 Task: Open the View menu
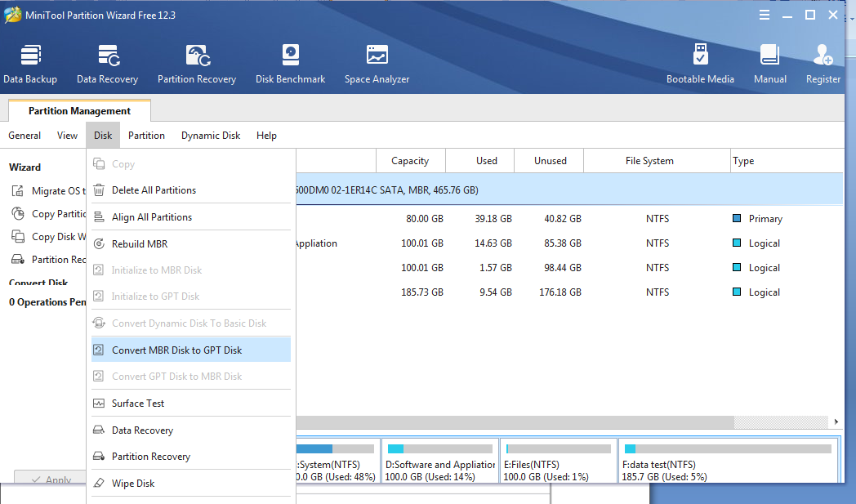coord(67,136)
